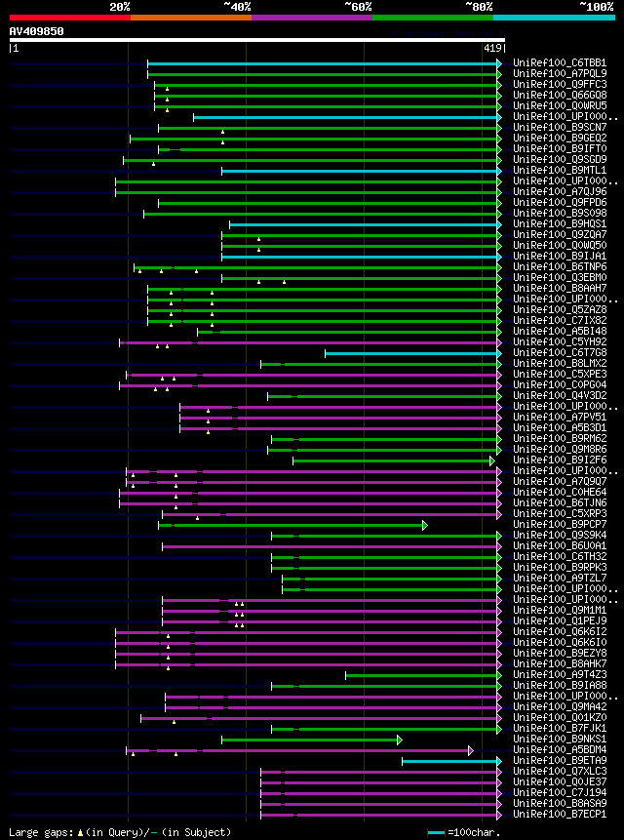Screen dimensions: 624x840
Task: Click the UniRef100_Q0WQ50 label
Action: (x=560, y=245)
